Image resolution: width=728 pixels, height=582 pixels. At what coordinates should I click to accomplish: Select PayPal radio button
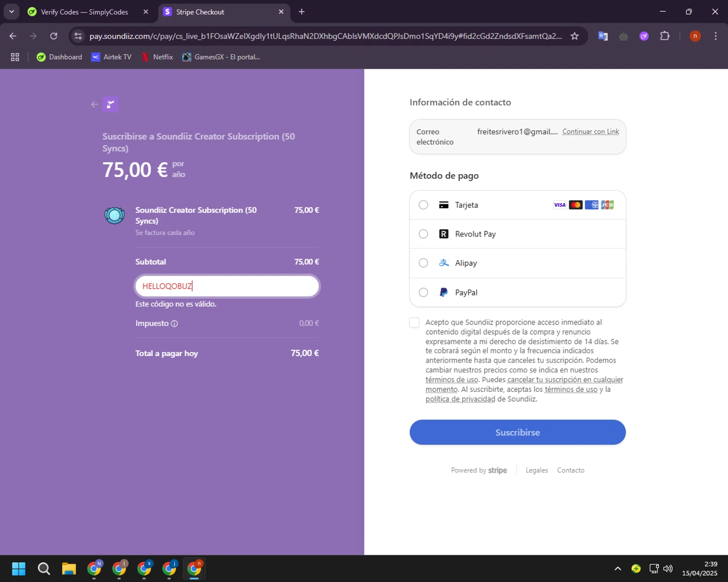coord(423,292)
